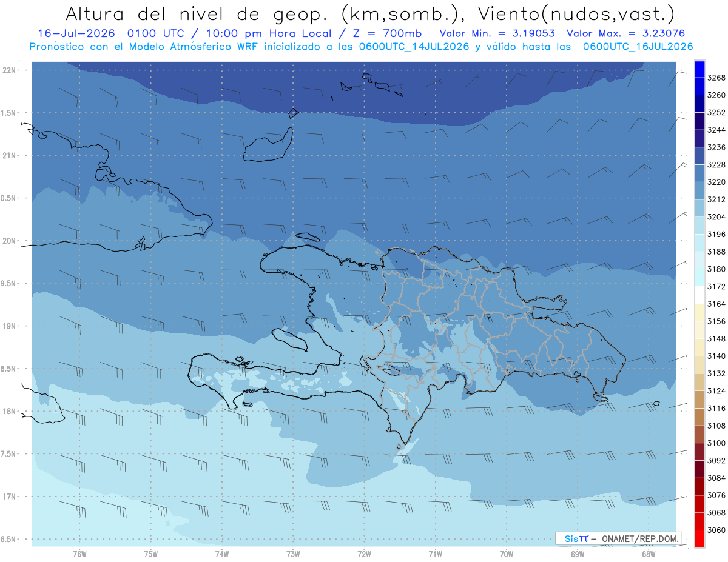Click the '0100 UTC' time text
Viewport: 728px width, 562px height.
157,34
